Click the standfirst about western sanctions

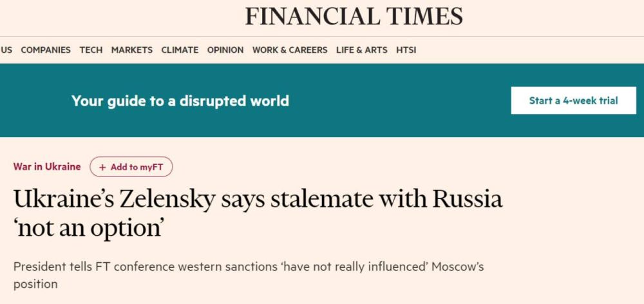[x=245, y=267]
